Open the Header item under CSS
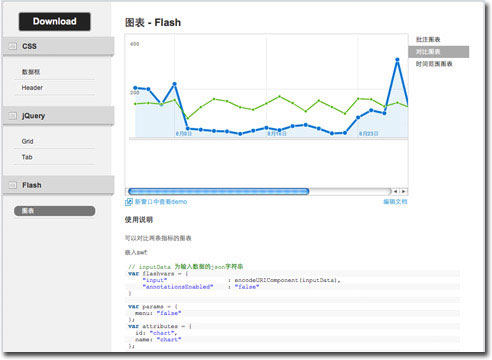This screenshot has height=360, width=492. coord(32,88)
